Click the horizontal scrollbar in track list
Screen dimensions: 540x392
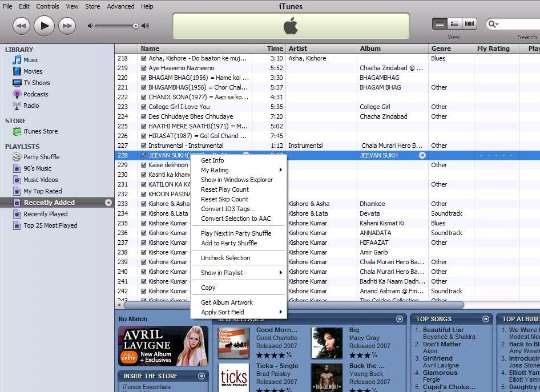[x=293, y=305]
